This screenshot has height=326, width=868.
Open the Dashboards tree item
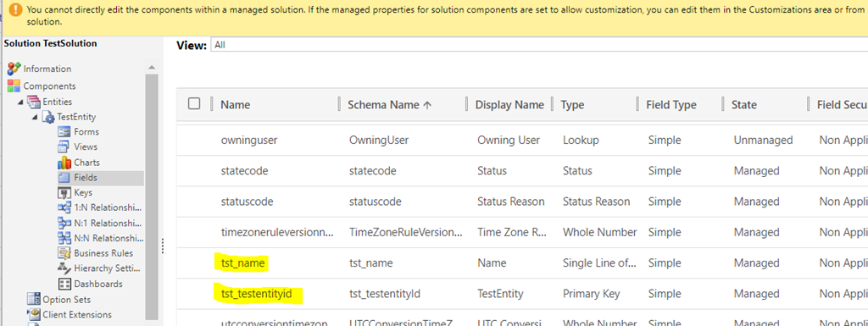[98, 284]
